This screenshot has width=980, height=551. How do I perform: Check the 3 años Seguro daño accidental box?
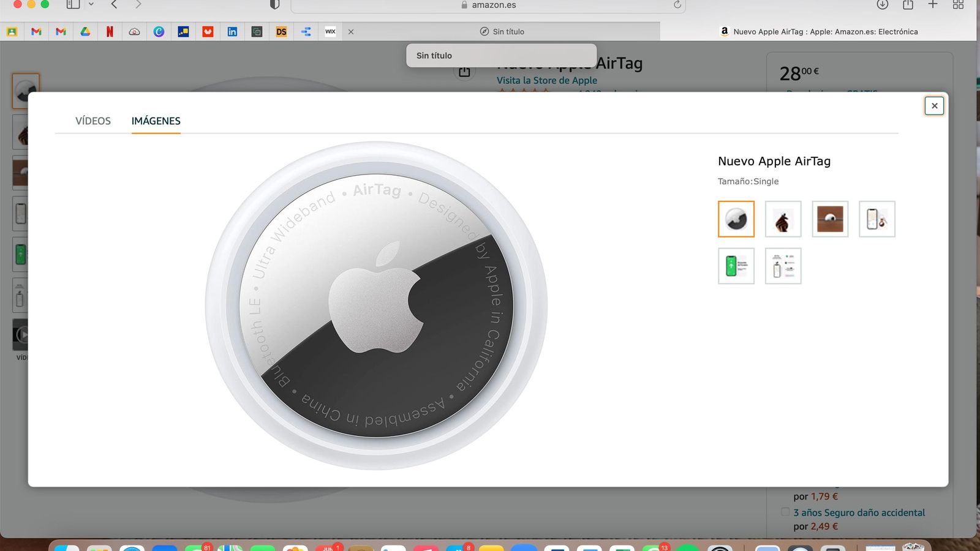784,512
